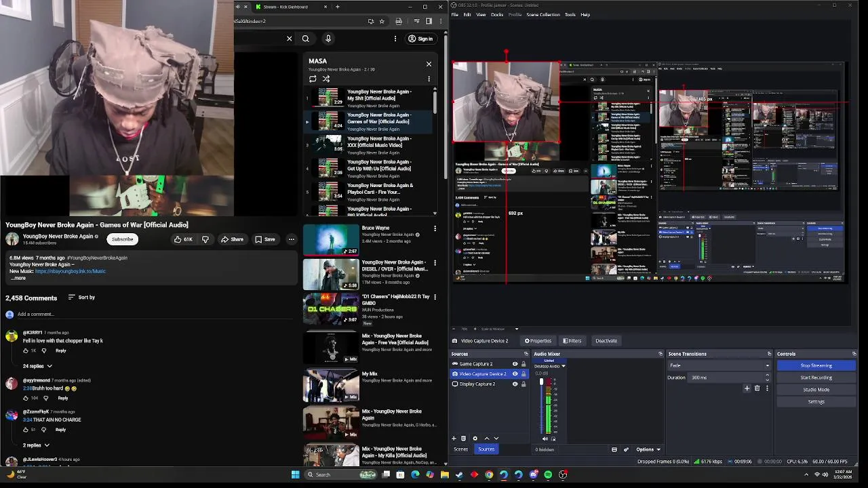This screenshot has width=868, height=488.
Task: Adjust the Desktop Audio volume slider
Action: click(541, 407)
